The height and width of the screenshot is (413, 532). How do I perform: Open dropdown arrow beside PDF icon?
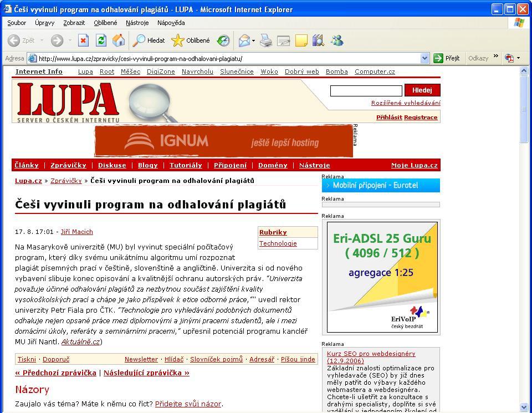(519, 58)
